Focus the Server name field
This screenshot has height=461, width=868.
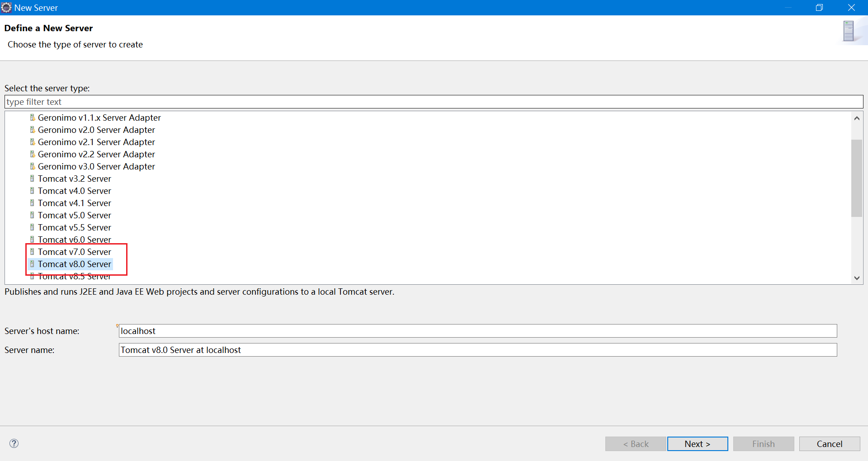[x=478, y=350]
